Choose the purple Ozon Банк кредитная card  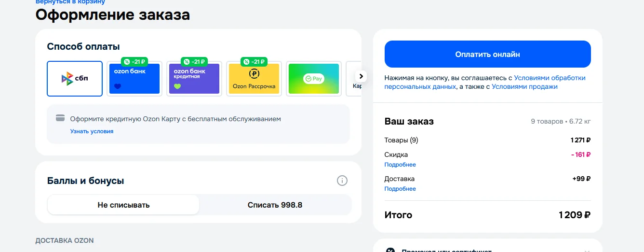click(194, 79)
